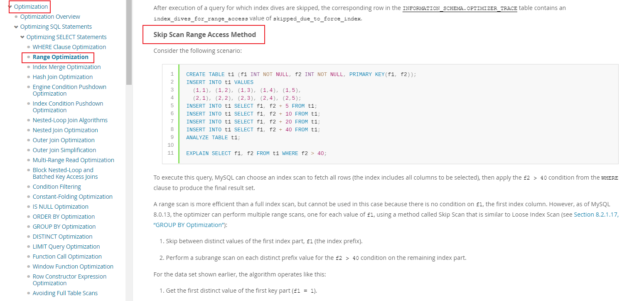
Task: Click INFORMATION_SCHEMA.OPTIMIZER_TRACE table link
Action: (x=460, y=8)
